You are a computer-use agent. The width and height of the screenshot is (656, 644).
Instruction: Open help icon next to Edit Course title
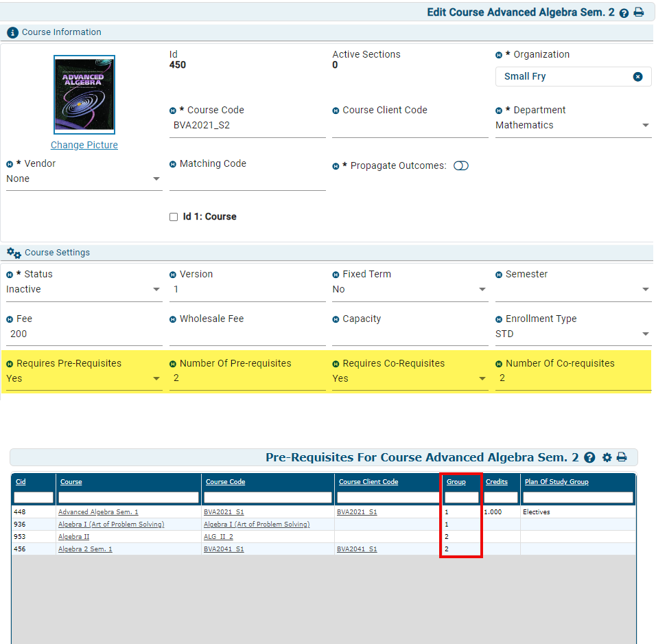624,13
